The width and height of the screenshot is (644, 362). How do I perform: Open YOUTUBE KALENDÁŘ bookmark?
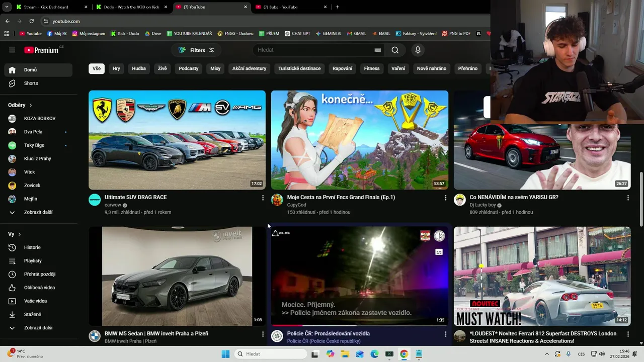click(189, 34)
